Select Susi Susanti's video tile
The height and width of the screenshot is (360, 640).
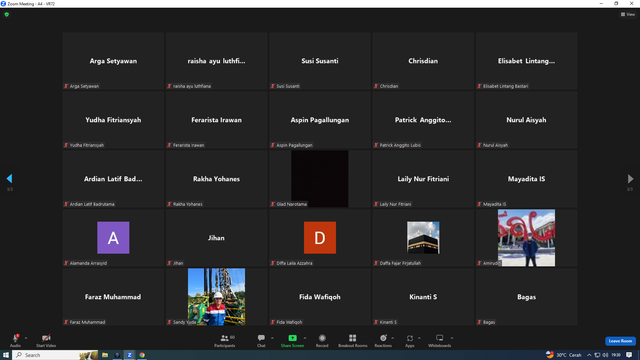click(x=320, y=61)
